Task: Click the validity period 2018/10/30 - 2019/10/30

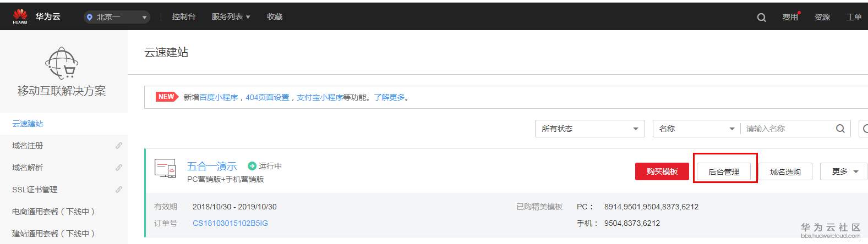Action: tap(234, 207)
